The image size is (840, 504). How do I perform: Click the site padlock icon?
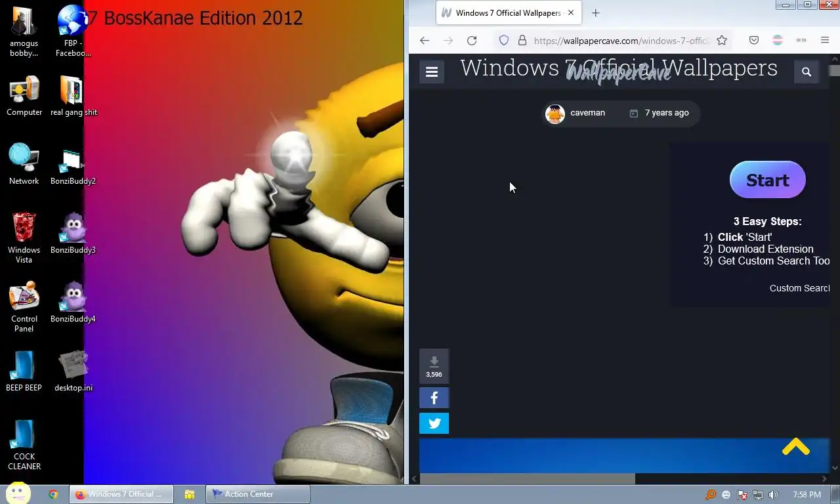coord(522,41)
